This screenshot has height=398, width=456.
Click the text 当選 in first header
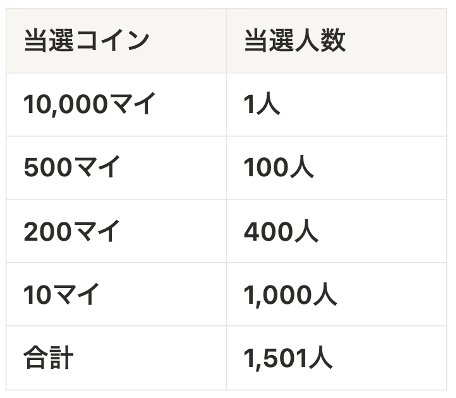49,41
